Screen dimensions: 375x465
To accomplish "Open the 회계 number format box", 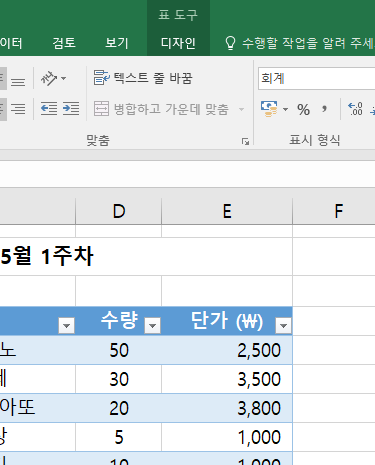I will pyautogui.click(x=316, y=79).
